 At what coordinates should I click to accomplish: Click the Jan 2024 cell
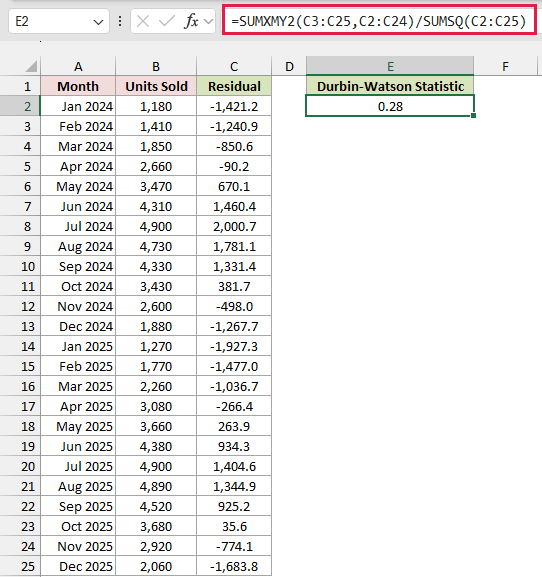pyautogui.click(x=78, y=106)
